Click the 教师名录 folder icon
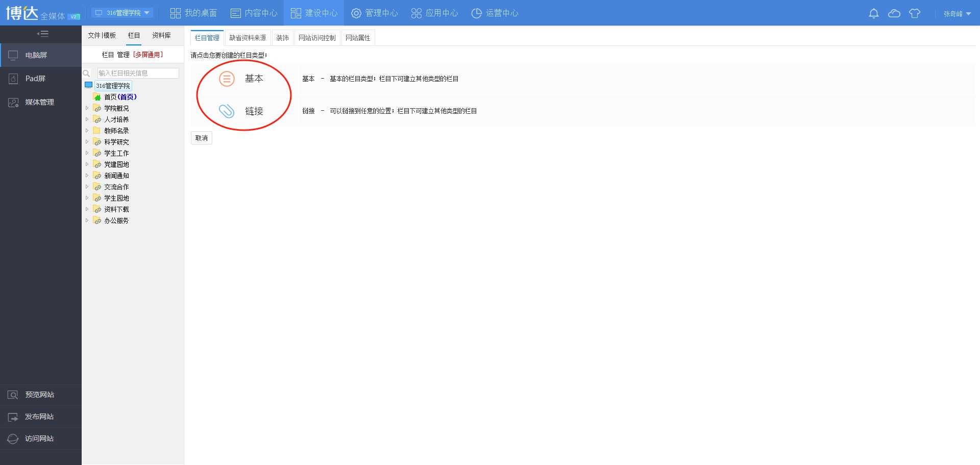This screenshot has height=465, width=980. [97, 131]
